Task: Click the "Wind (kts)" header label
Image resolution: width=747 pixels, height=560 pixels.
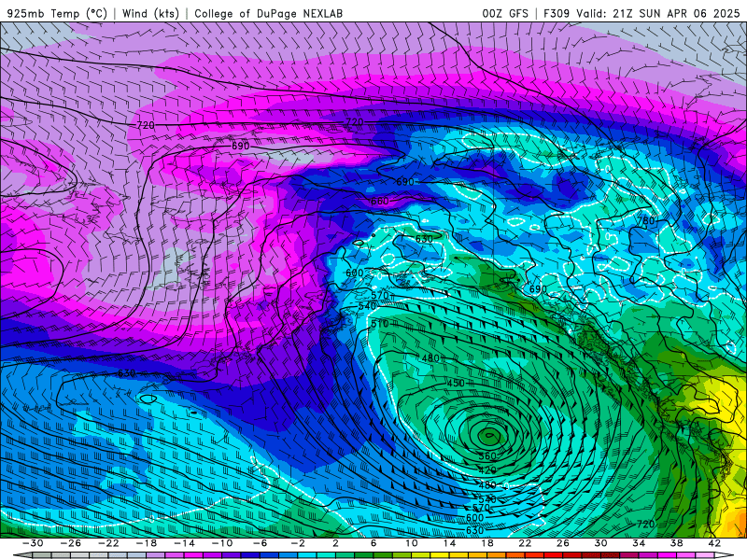Action: [150, 13]
